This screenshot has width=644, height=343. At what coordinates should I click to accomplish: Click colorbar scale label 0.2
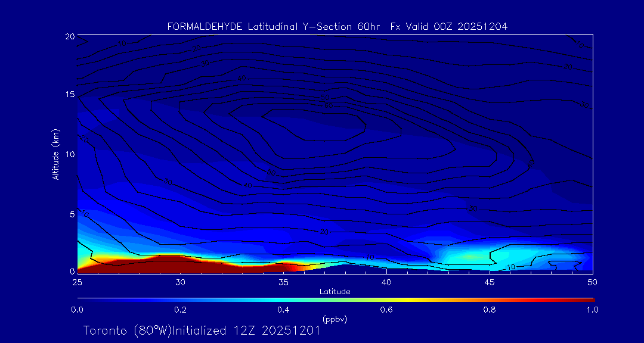click(180, 310)
